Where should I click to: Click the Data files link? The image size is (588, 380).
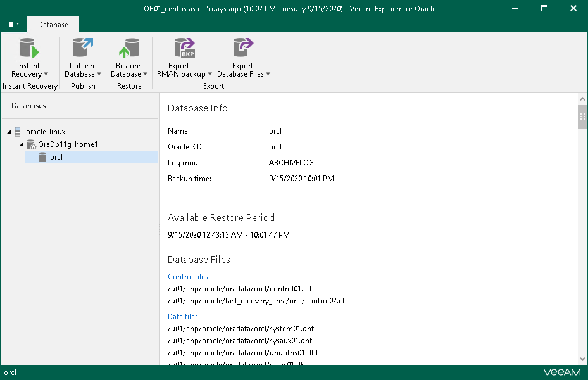point(183,316)
